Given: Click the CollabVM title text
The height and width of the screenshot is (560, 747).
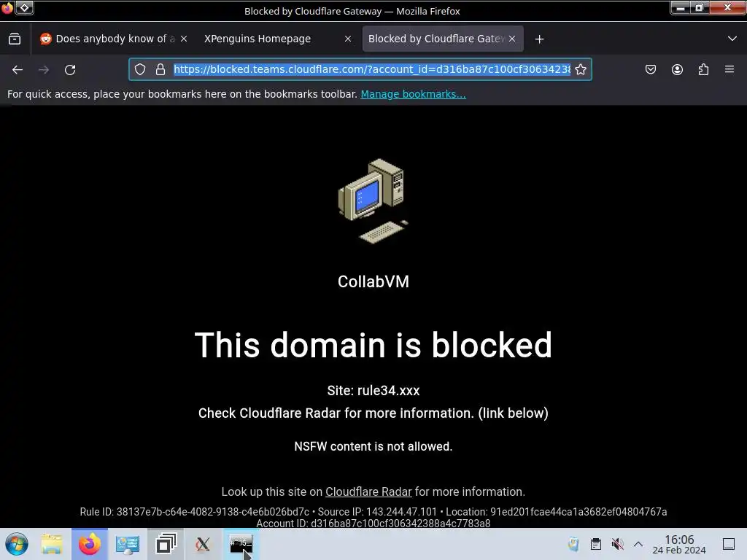Looking at the screenshot, I should pyautogui.click(x=373, y=281).
